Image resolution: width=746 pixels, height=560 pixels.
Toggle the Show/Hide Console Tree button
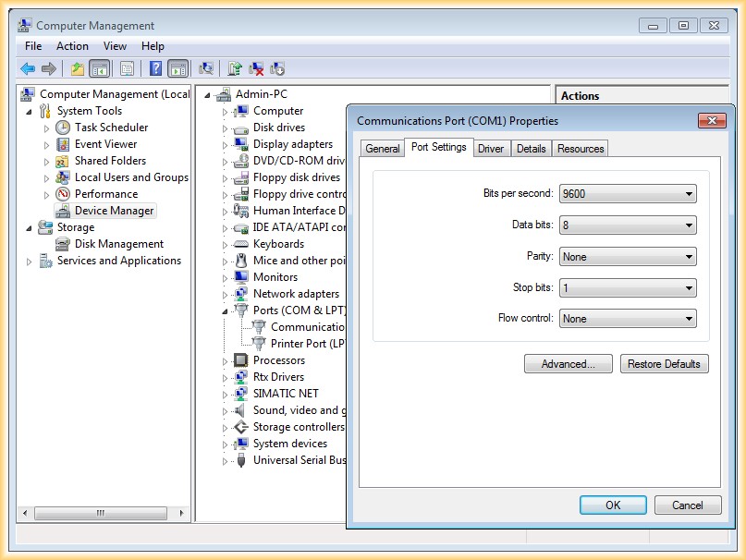tap(99, 68)
